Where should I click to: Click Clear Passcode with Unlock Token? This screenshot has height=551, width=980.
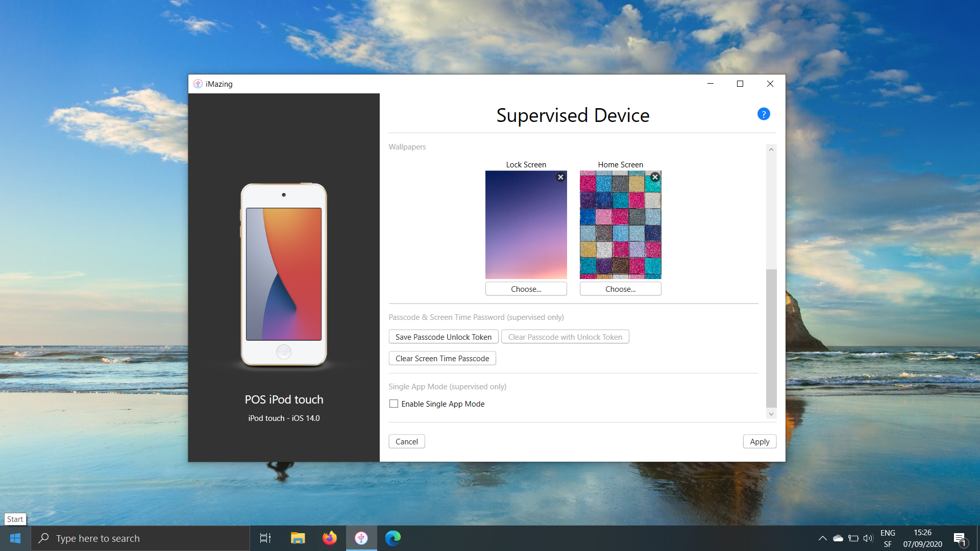point(565,337)
